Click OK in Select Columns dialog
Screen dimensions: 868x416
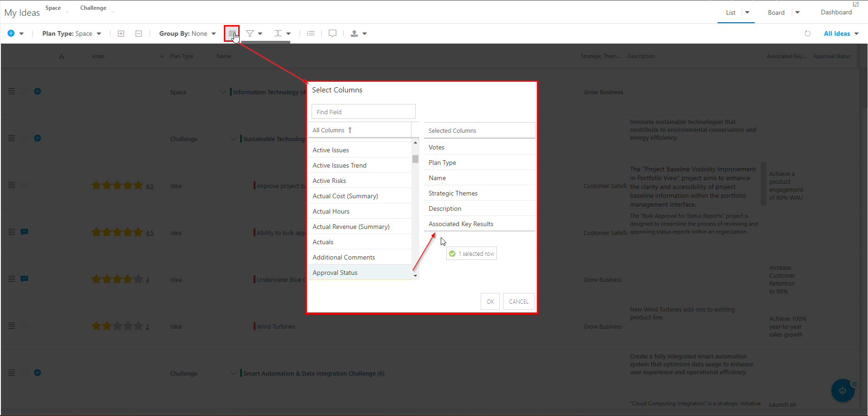(x=490, y=301)
